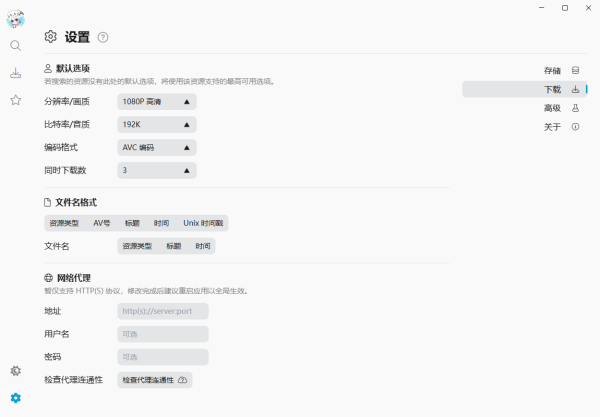This screenshot has width=600, height=417.
Task: Close the settings window
Action: click(589, 8)
